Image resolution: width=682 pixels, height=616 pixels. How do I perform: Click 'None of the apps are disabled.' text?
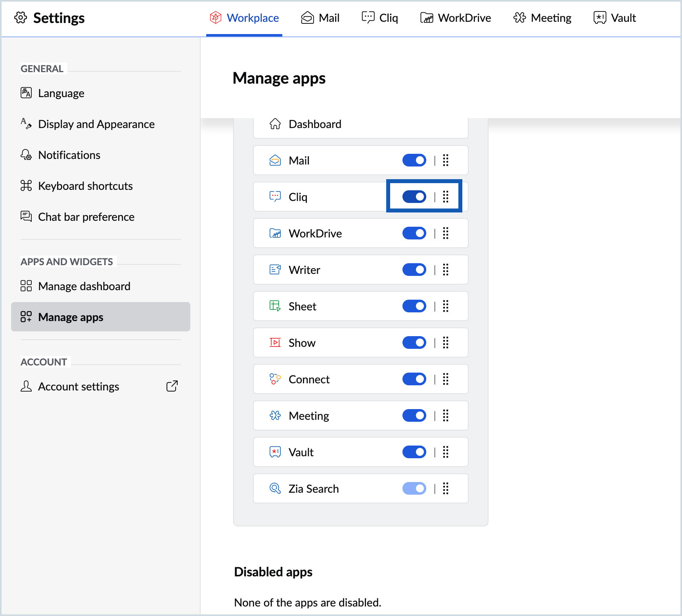pyautogui.click(x=308, y=603)
